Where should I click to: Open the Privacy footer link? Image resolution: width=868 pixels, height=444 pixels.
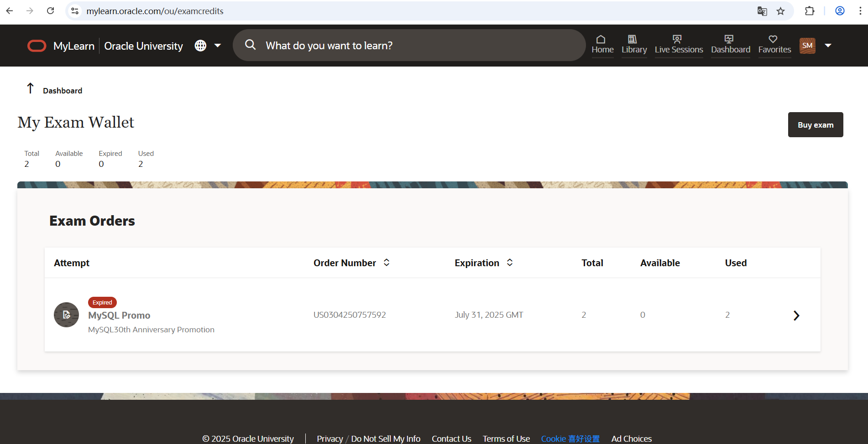click(x=330, y=439)
